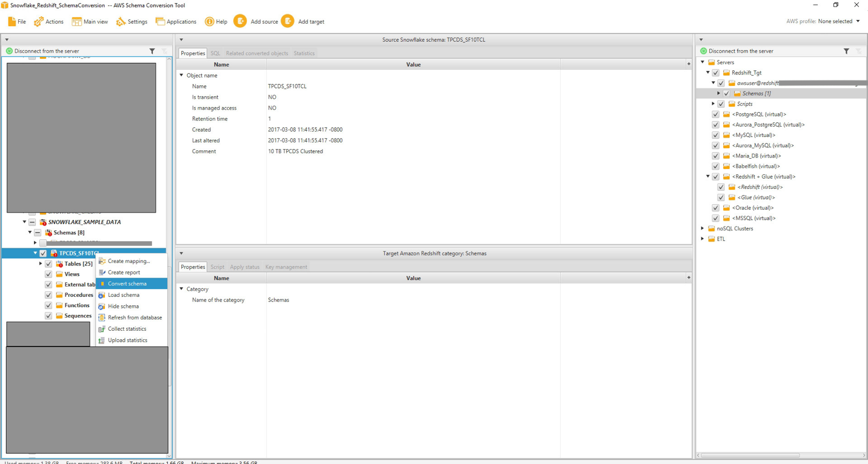The image size is (868, 464).
Task: Toggle the SNOWFLAKE_SAMPLE_DATA checkbox
Action: click(x=32, y=222)
